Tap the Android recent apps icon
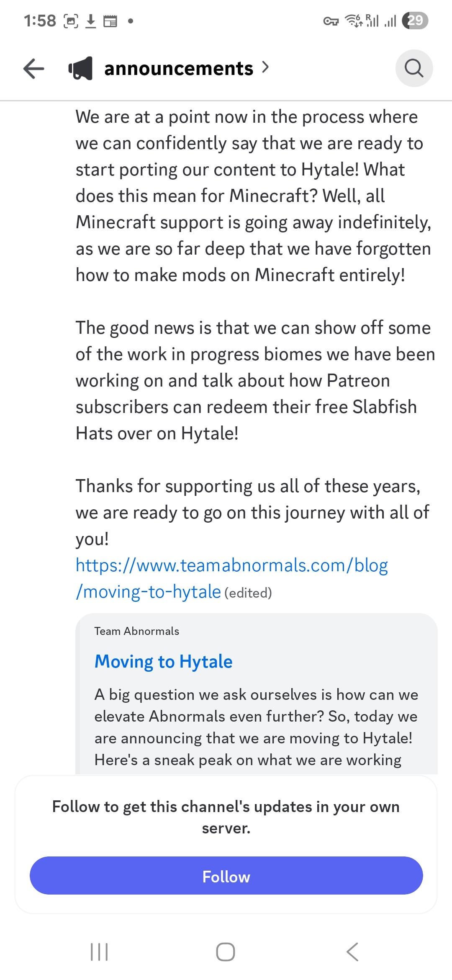452x980 pixels. click(99, 952)
